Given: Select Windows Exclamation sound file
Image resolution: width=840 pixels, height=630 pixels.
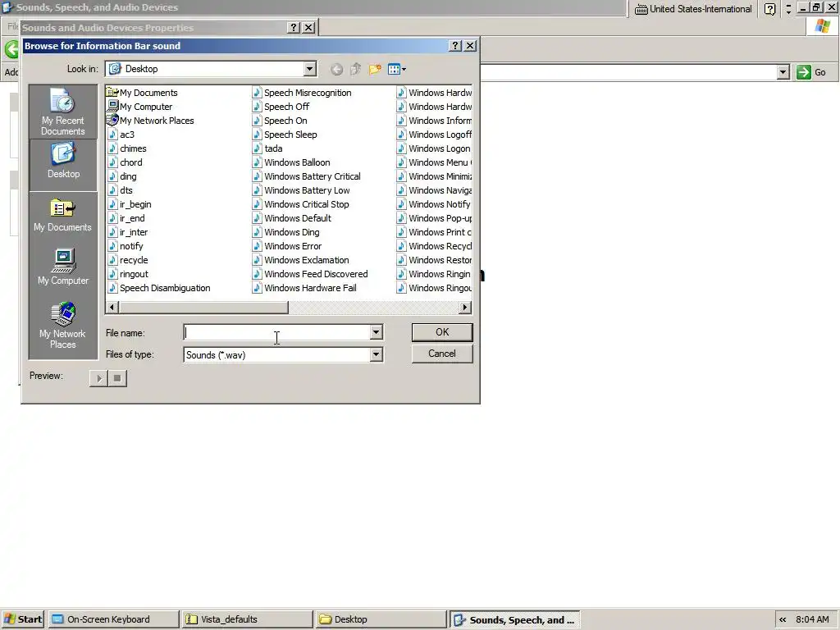Looking at the screenshot, I should click(300, 260).
